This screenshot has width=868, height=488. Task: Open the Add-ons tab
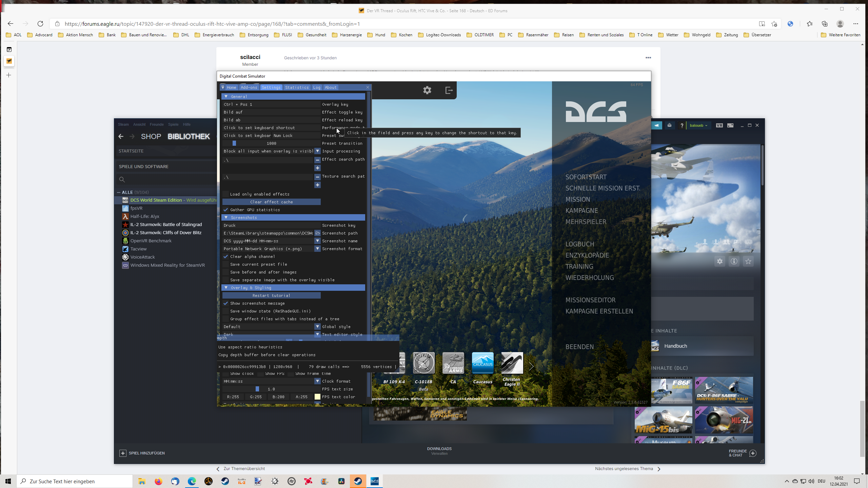[x=249, y=87]
